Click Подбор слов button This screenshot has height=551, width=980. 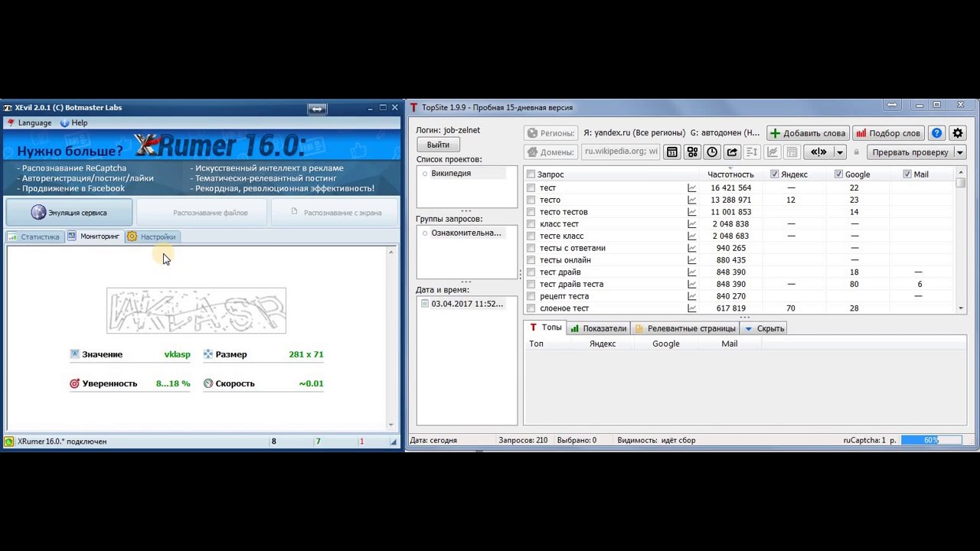888,133
